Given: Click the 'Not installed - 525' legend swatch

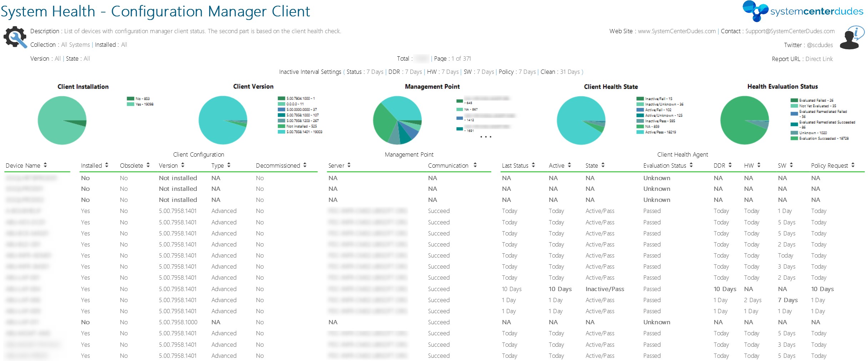Looking at the screenshot, I should pos(281,126).
